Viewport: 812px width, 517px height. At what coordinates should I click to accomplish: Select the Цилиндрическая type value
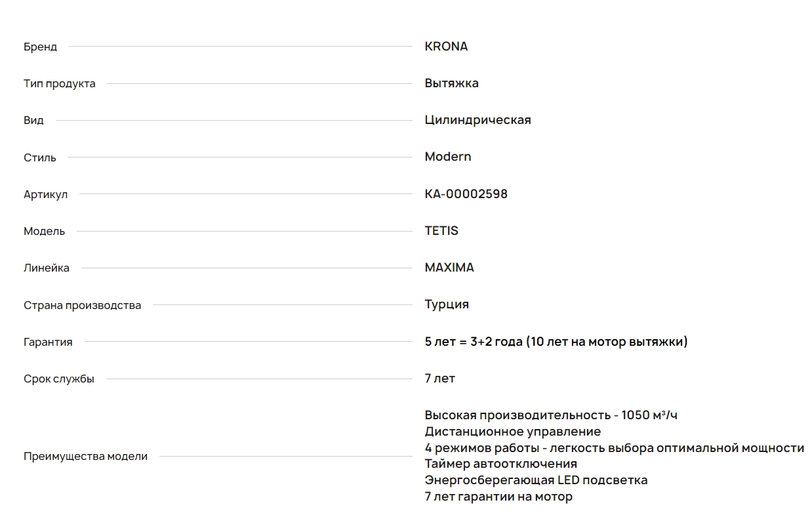tap(477, 120)
